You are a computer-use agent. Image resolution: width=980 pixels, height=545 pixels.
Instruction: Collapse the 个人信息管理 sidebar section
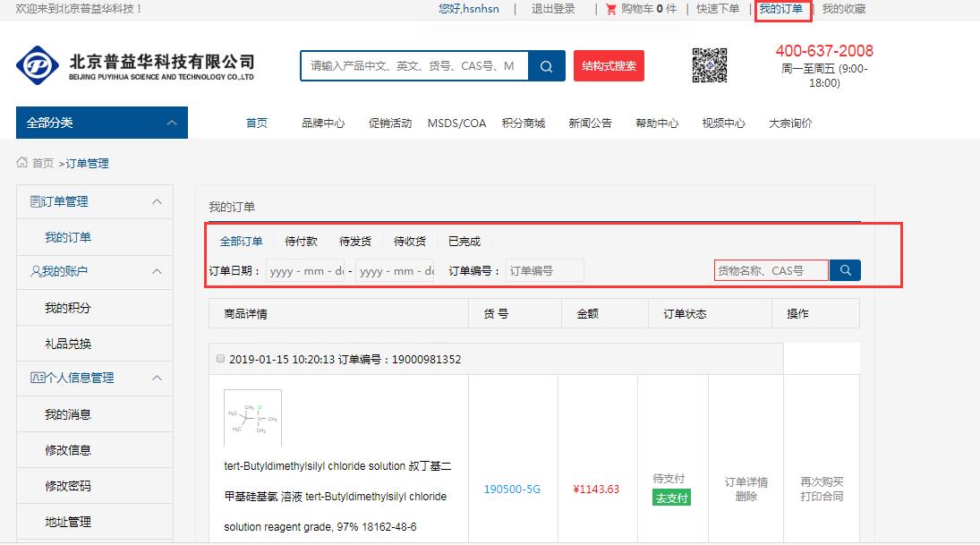[x=157, y=378]
